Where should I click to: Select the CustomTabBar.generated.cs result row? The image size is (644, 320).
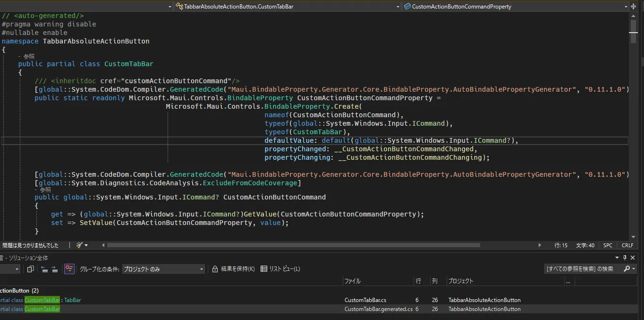point(322,309)
